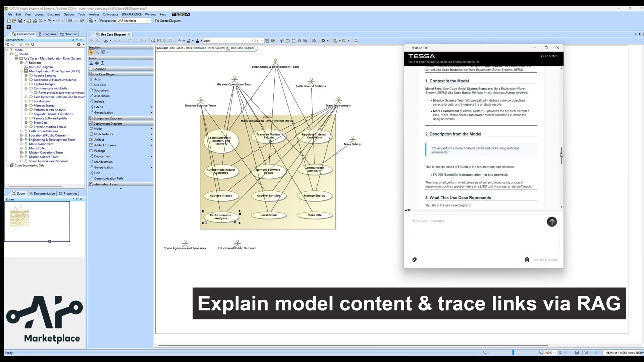Open the File menu
The height and width of the screenshot is (362, 644).
pyautogui.click(x=10, y=14)
